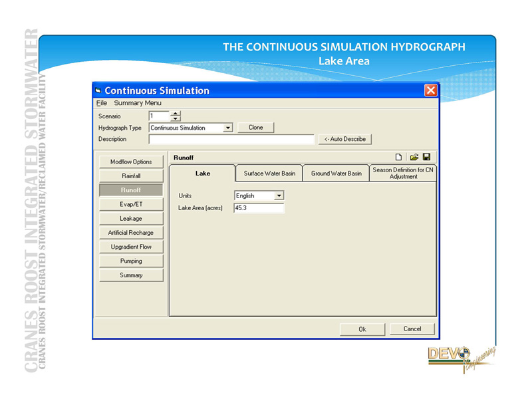The image size is (532, 399).
Task: Click the Continuous Simulation title bar icon
Action: 98,90
